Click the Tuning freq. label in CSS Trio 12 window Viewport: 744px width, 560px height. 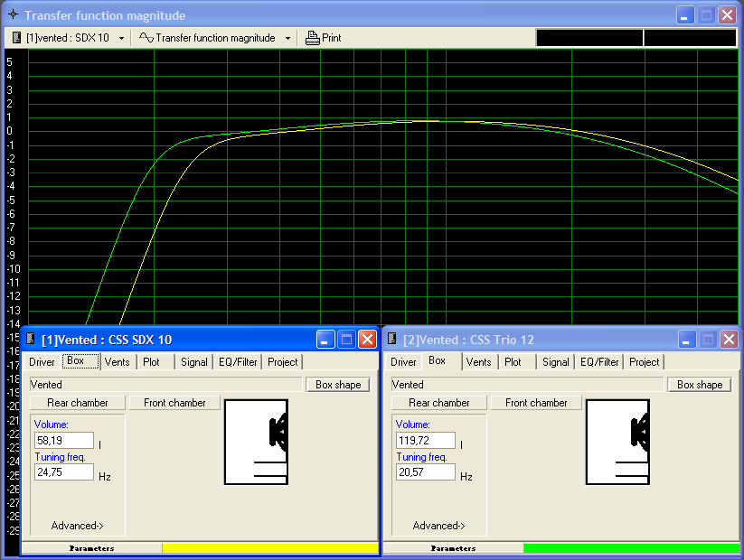(x=421, y=457)
